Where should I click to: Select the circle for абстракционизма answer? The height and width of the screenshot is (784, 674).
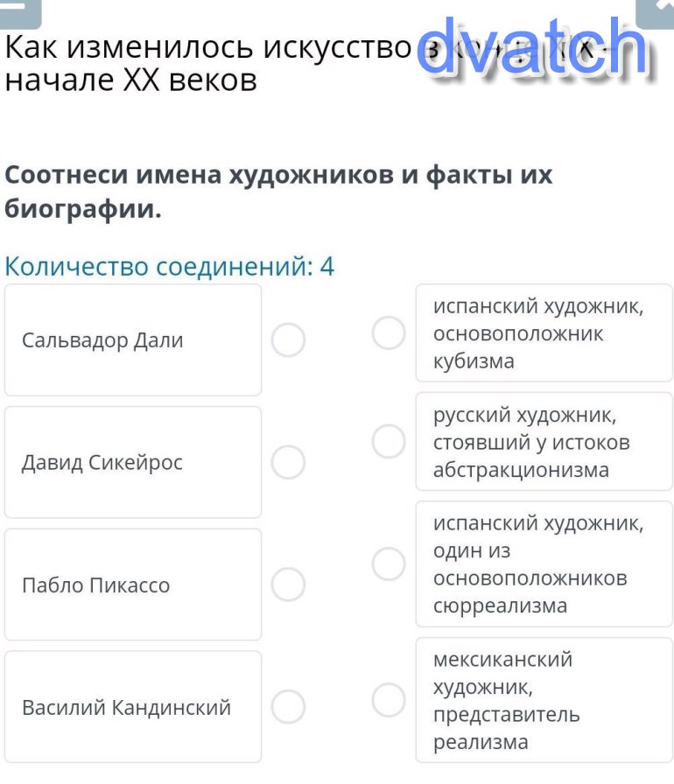pos(389,441)
